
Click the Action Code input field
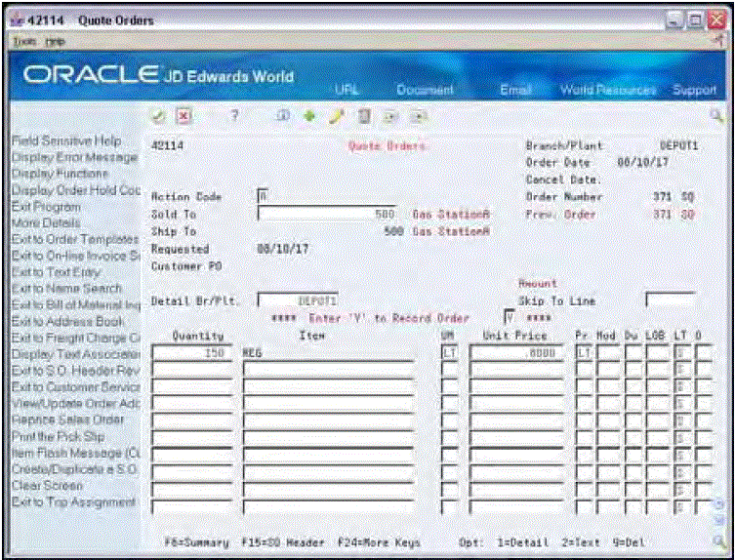click(263, 196)
